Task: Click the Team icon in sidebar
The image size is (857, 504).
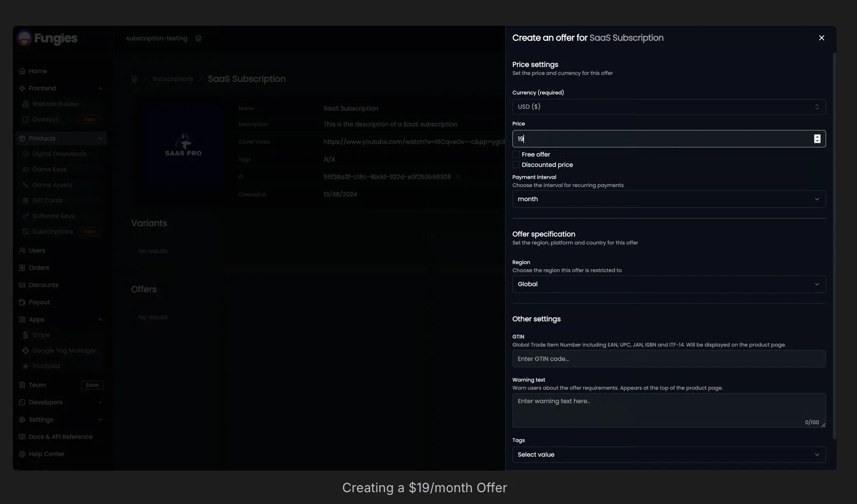Action: pyautogui.click(x=22, y=385)
